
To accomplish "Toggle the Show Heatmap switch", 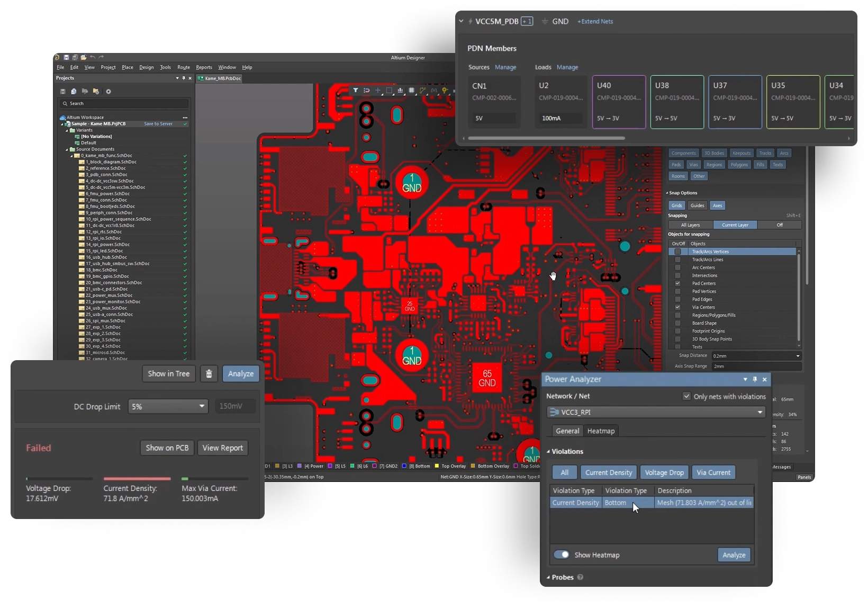I will (x=562, y=555).
